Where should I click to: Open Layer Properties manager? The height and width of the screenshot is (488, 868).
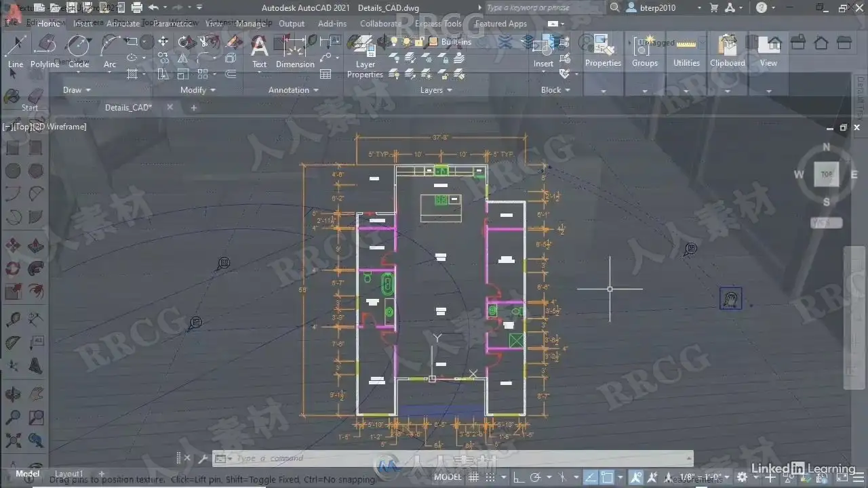click(x=365, y=56)
